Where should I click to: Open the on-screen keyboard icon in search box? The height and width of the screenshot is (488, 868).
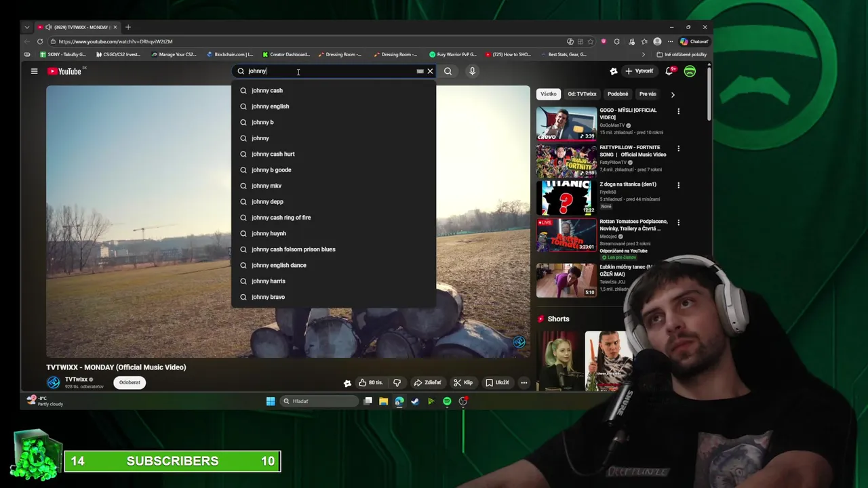pyautogui.click(x=420, y=71)
